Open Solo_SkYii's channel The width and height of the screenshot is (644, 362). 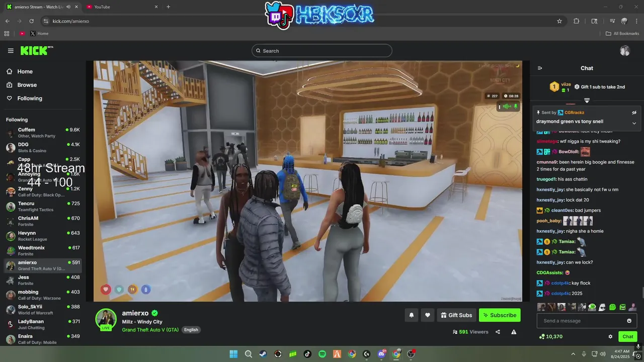click(43, 310)
